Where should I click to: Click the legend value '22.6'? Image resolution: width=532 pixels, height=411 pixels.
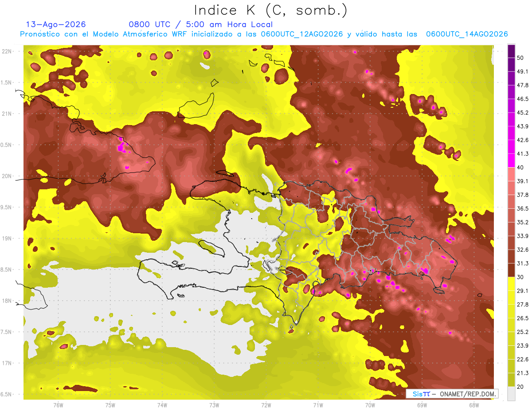tap(522, 359)
